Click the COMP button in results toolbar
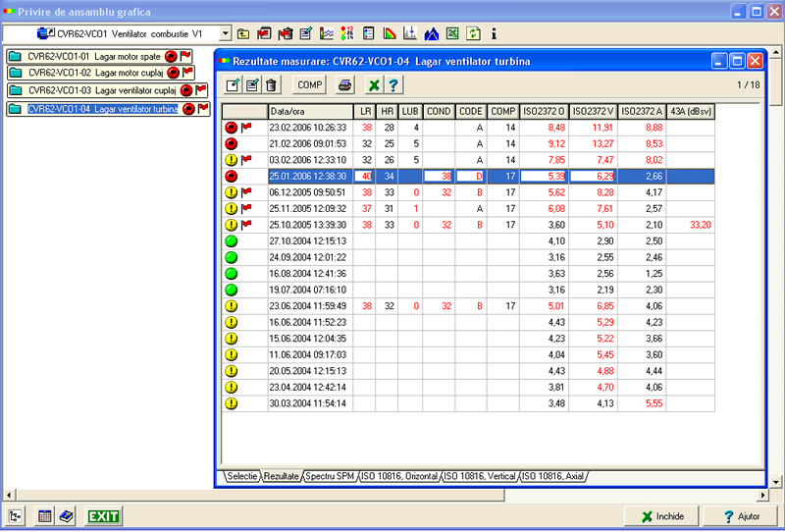The height and width of the screenshot is (532, 785). pos(310,85)
